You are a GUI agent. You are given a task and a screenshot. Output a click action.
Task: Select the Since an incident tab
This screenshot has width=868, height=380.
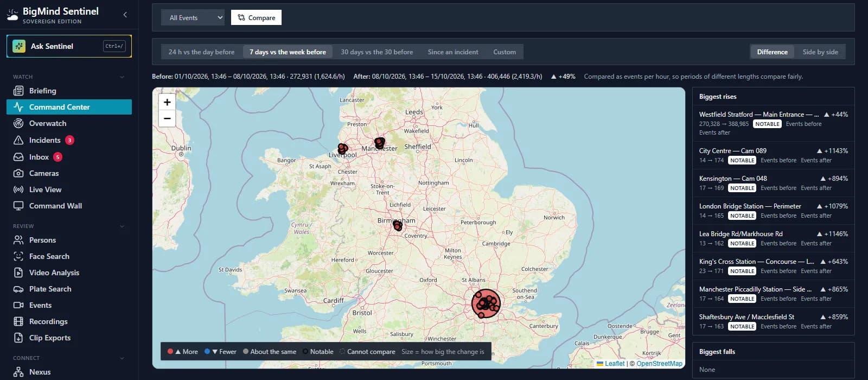coord(453,52)
